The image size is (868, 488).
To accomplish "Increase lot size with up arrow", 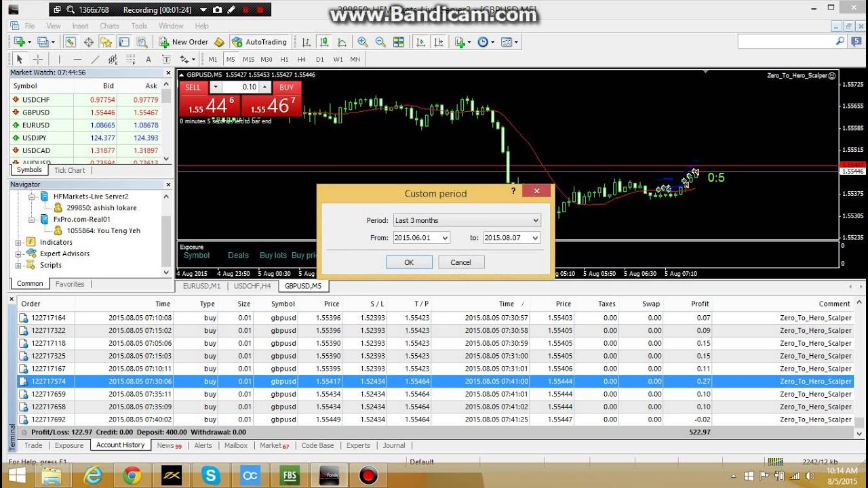I will click(x=265, y=87).
